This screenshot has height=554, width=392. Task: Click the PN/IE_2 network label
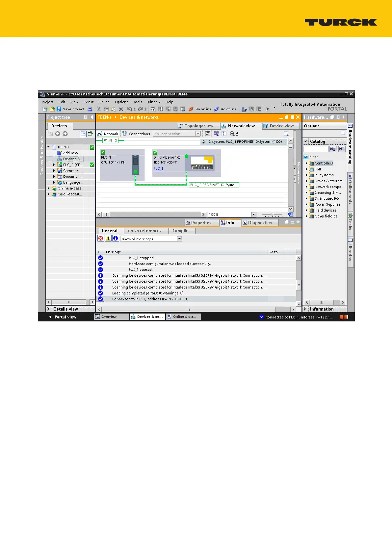[x=110, y=140]
